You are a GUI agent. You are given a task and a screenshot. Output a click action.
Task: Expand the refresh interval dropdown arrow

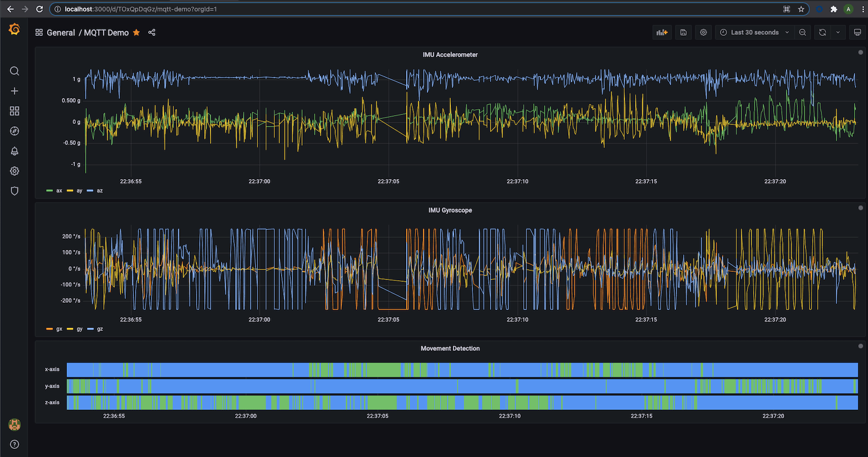click(838, 33)
